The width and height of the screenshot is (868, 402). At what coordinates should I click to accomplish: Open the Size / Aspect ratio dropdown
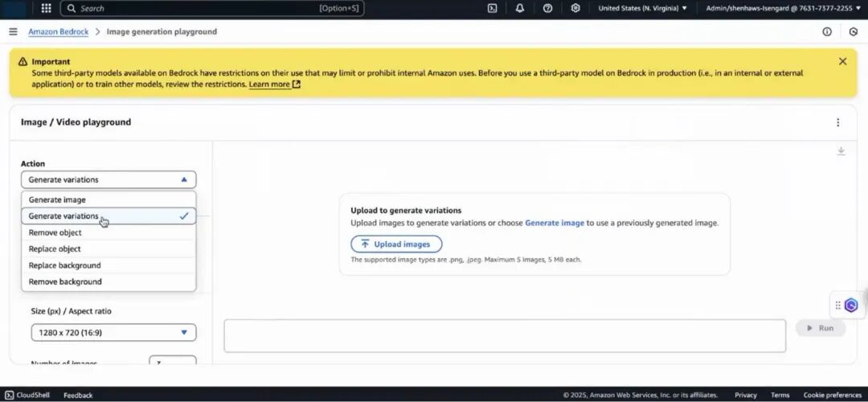113,332
